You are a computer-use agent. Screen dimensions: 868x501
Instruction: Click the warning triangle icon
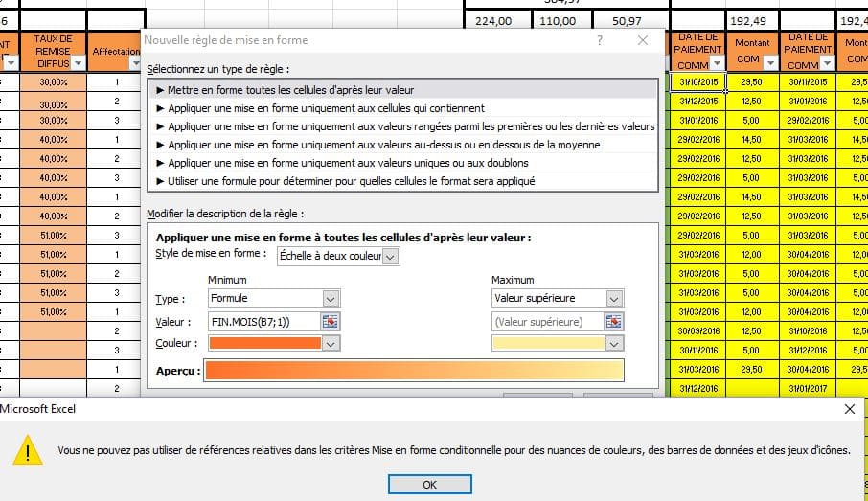pyautogui.click(x=27, y=449)
